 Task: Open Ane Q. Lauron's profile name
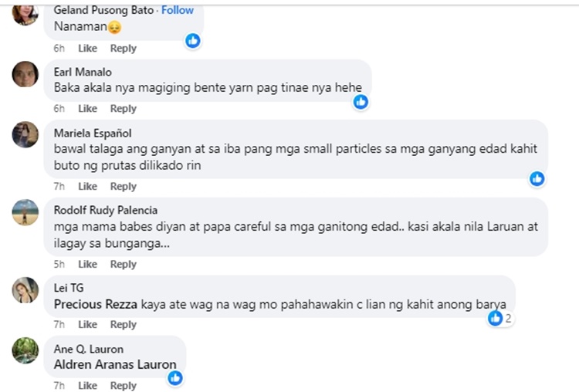(88, 349)
